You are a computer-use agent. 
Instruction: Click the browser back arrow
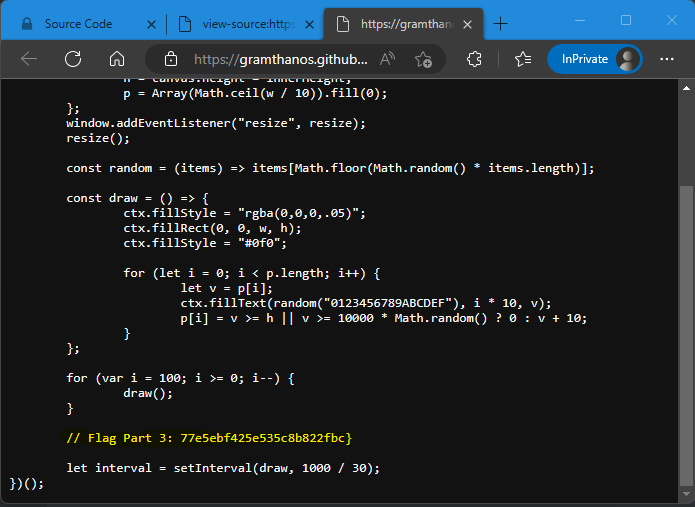point(28,59)
